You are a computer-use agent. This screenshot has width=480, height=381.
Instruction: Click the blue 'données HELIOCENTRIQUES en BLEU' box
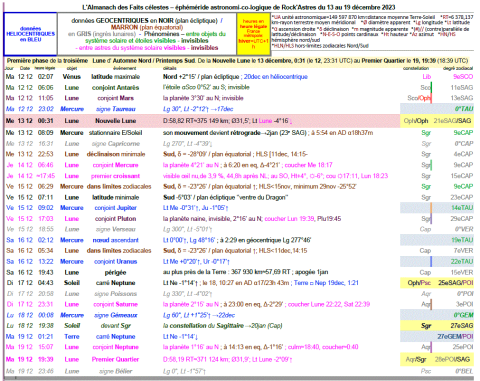click(x=30, y=34)
